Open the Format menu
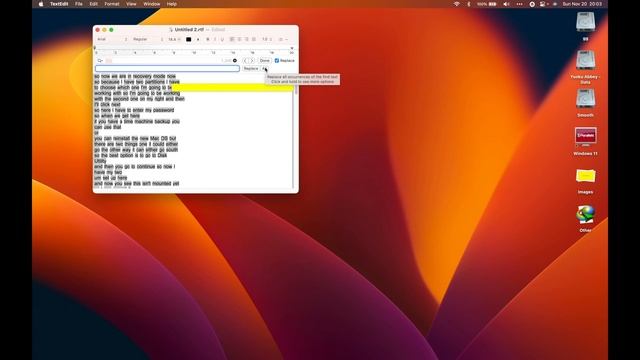Screen dimensions: 640x360 point(111,4)
